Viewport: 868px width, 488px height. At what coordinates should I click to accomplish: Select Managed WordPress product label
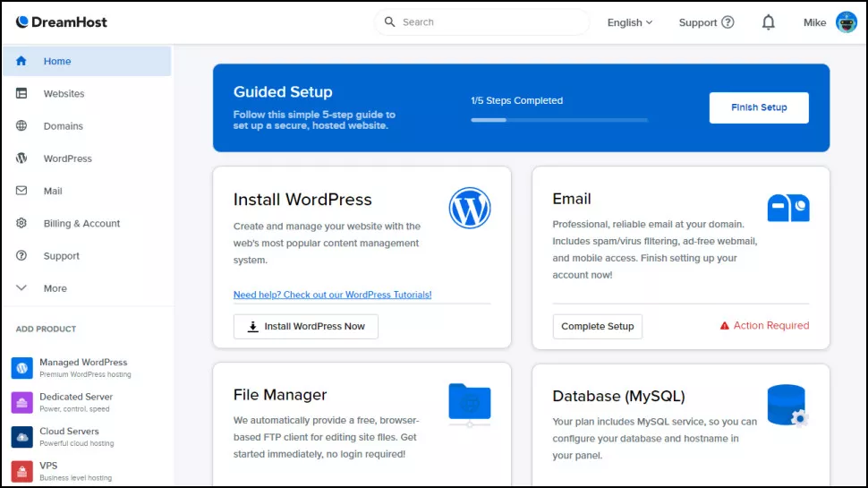pyautogui.click(x=83, y=363)
